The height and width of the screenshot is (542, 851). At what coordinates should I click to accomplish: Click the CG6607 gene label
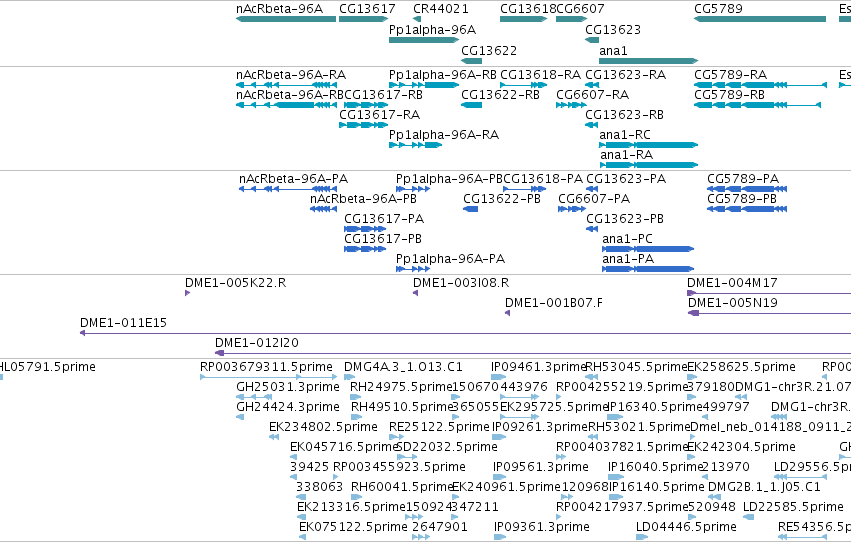(x=580, y=9)
